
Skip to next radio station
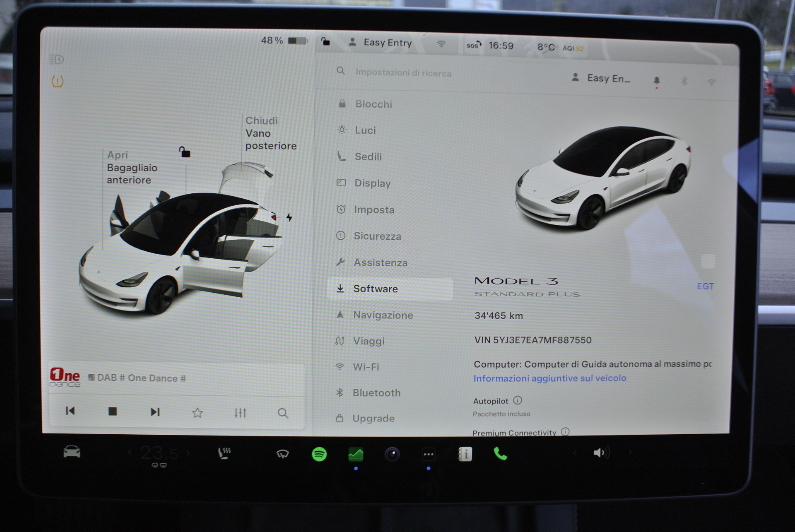[155, 412]
